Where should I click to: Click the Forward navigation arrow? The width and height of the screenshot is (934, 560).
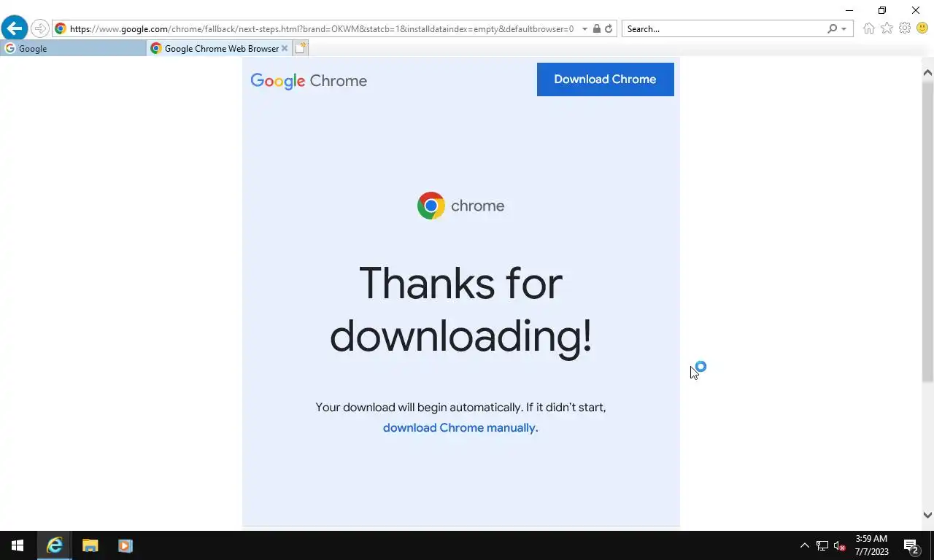pyautogui.click(x=40, y=28)
